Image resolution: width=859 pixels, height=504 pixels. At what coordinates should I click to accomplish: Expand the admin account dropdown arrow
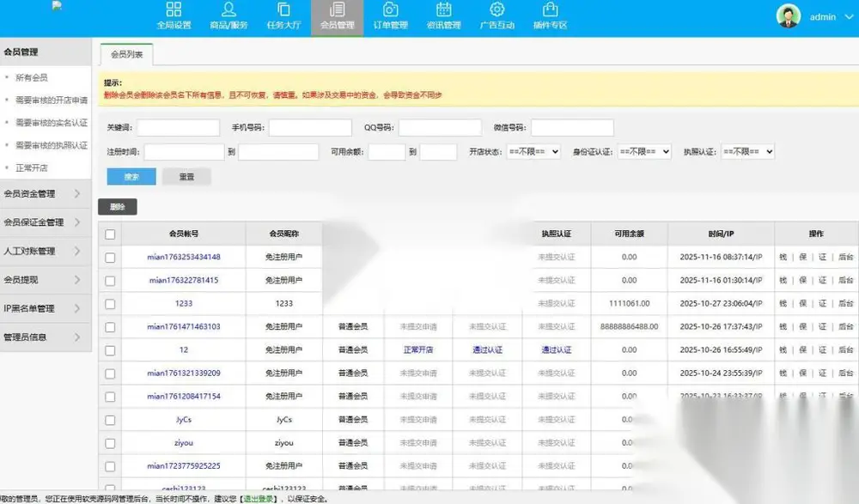(849, 17)
